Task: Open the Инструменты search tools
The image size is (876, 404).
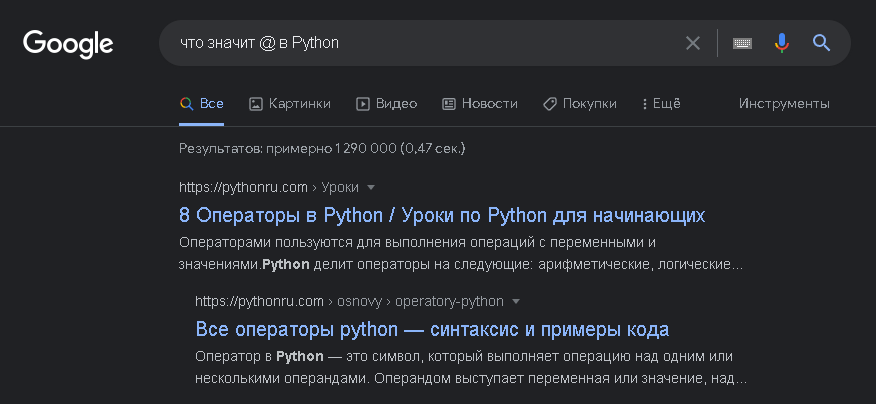Action: (x=784, y=103)
